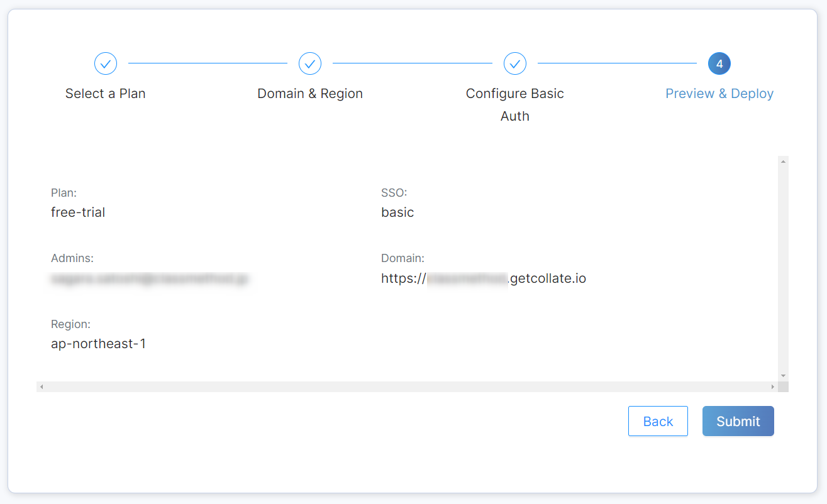Click the ap-northeast-1 region value
Screen dimensions: 827x504
98,344
